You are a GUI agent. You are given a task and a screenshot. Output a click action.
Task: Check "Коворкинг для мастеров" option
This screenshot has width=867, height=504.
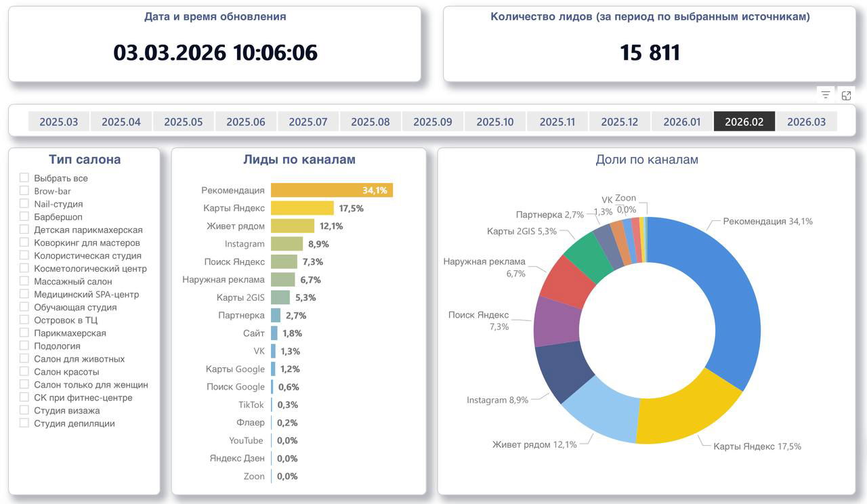24,242
